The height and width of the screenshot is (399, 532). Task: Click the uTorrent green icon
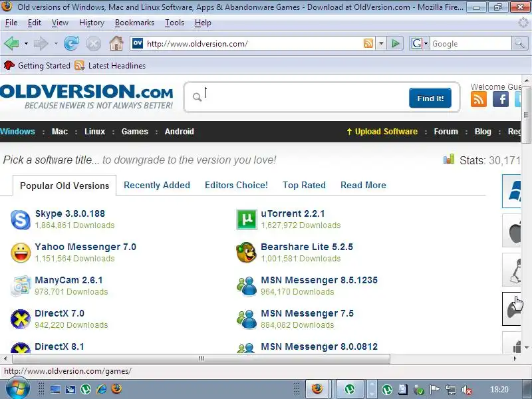tap(246, 219)
